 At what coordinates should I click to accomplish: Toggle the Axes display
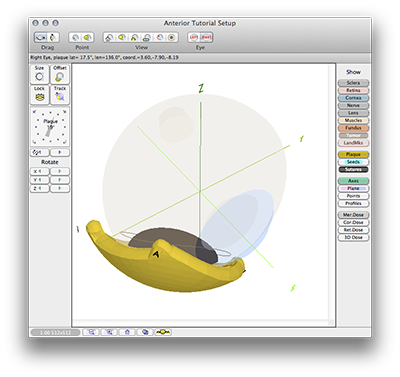(353, 181)
